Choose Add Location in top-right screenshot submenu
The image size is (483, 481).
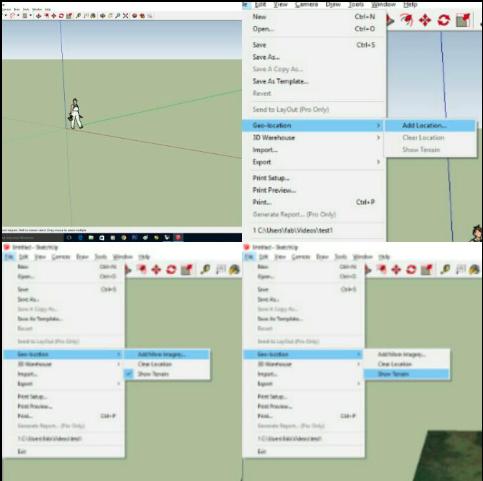coord(430,125)
